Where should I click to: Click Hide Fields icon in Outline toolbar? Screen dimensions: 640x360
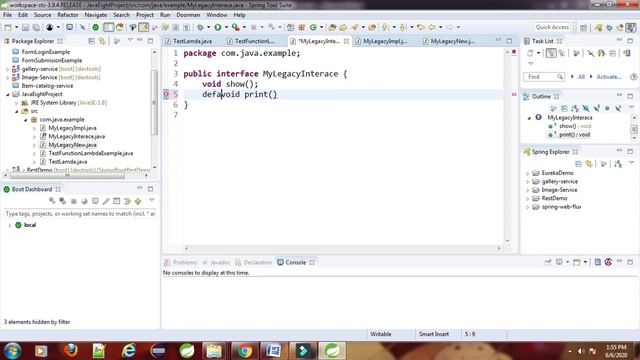(586, 108)
